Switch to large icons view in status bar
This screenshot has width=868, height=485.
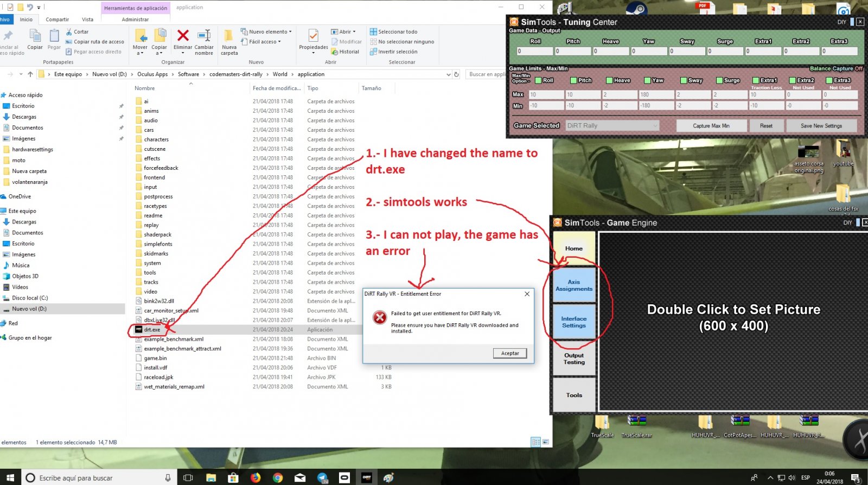pos(545,442)
